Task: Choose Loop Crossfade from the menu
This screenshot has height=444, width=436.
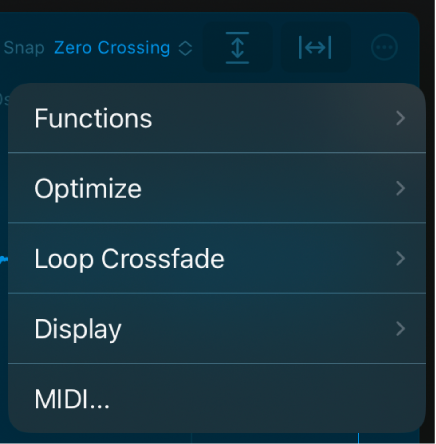Action: 217,258
